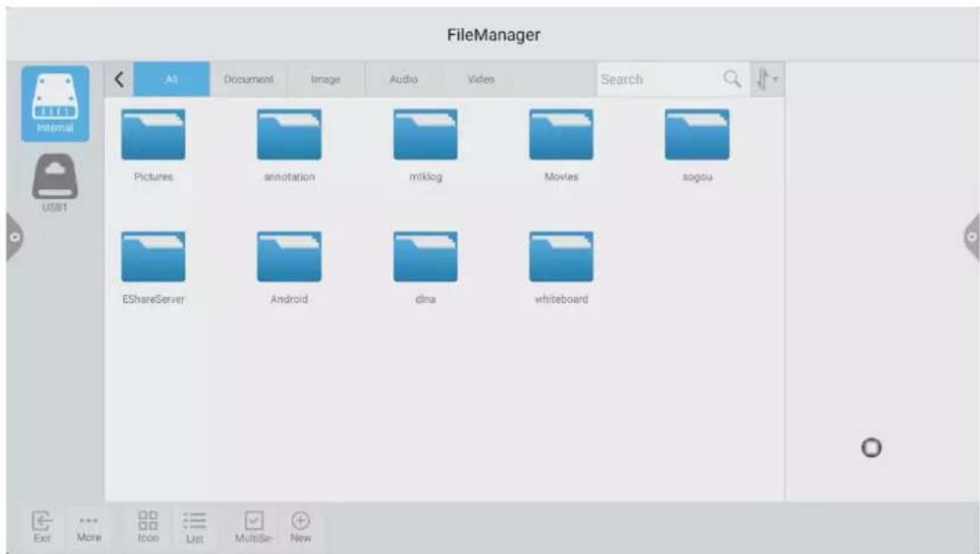Open the sogou folder

[697, 134]
